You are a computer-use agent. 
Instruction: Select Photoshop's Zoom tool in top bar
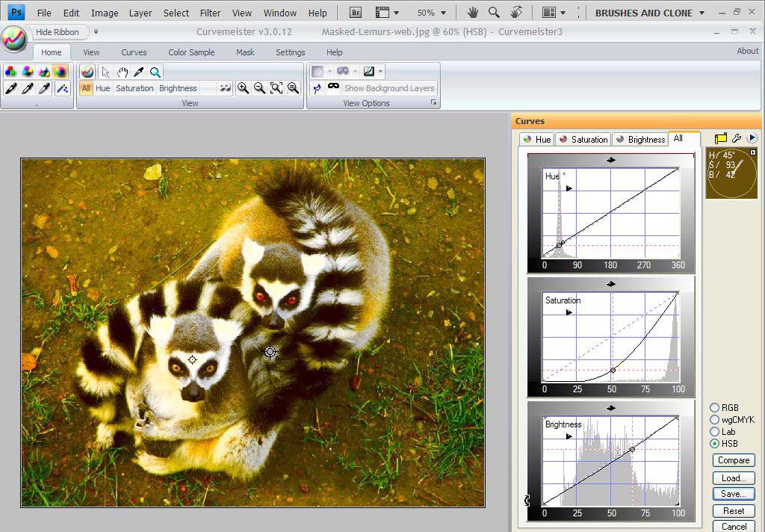pyautogui.click(x=494, y=13)
